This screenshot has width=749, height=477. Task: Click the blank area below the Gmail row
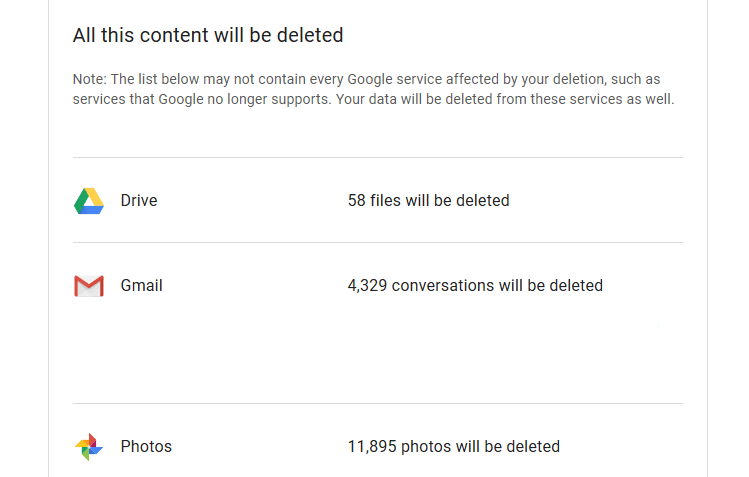tap(377, 350)
